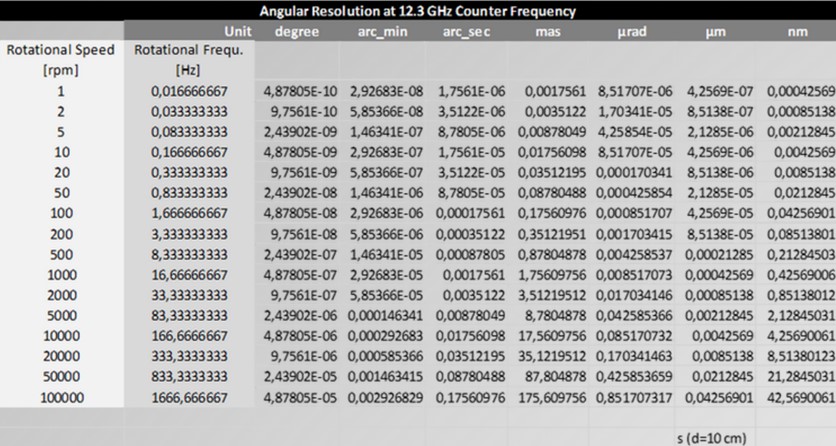836x446 pixels.
Task: Select the 'degree' column header
Action: (x=297, y=31)
